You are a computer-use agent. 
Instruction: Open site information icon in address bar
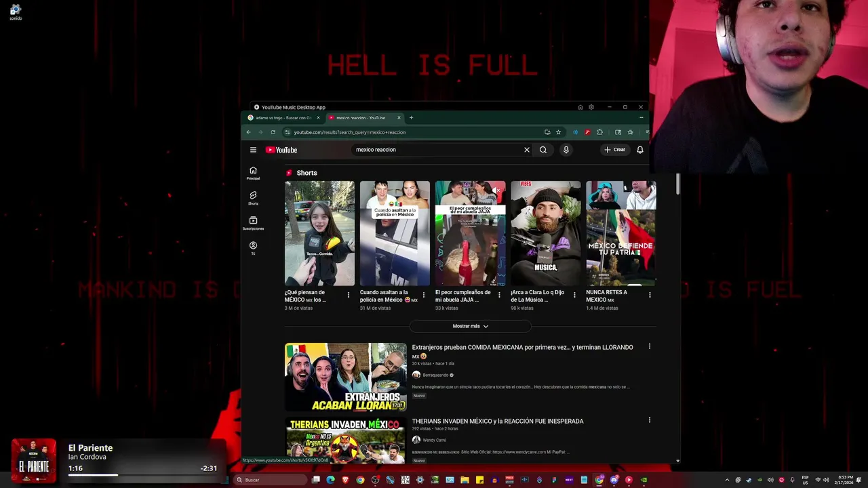coord(288,132)
